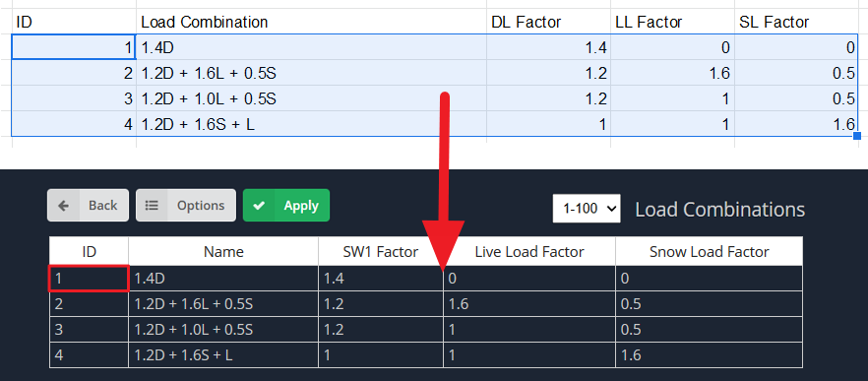Click Snow Load Factor cell in row 2

click(x=710, y=304)
